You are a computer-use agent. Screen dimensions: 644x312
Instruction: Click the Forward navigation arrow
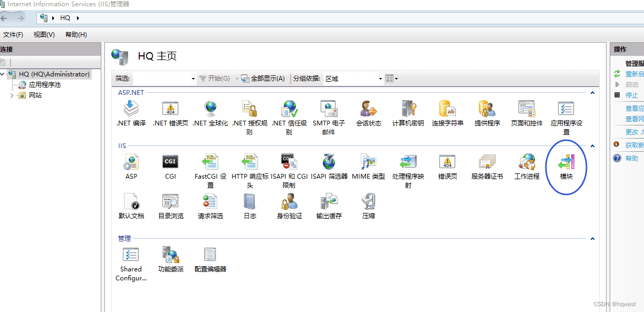click(20, 18)
